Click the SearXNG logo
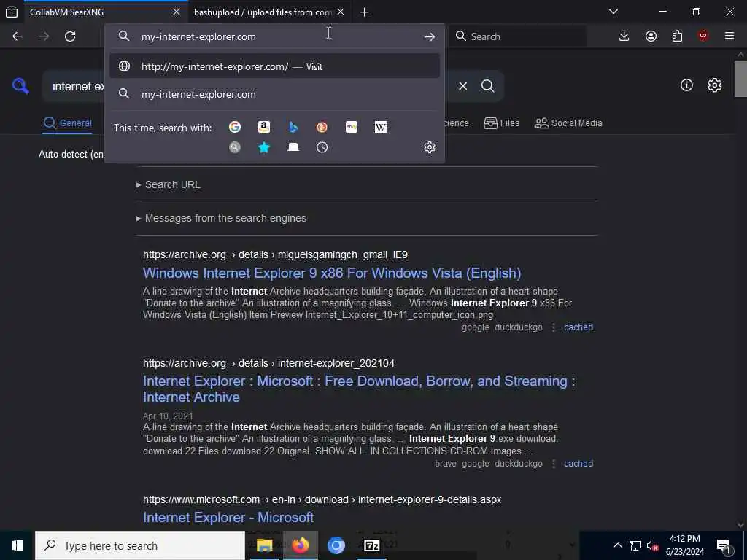The height and width of the screenshot is (560, 747). [x=20, y=86]
